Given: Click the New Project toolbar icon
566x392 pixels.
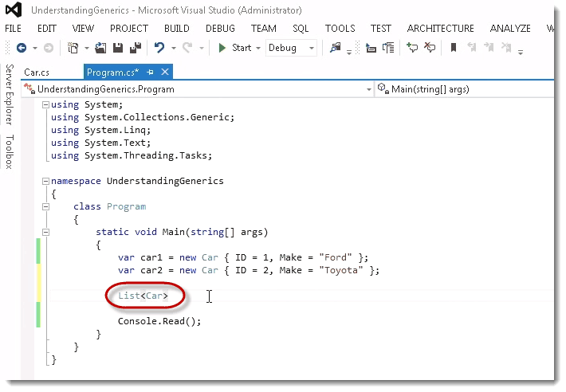Looking at the screenshot, I should coord(73,48).
